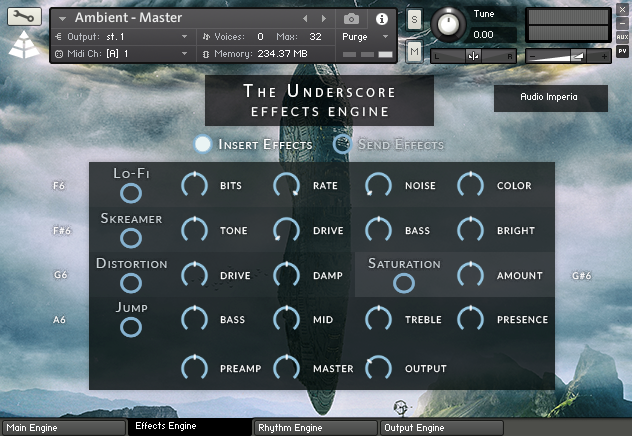The height and width of the screenshot is (436, 632).
Task: Open the instrument info icon
Action: [x=382, y=19]
